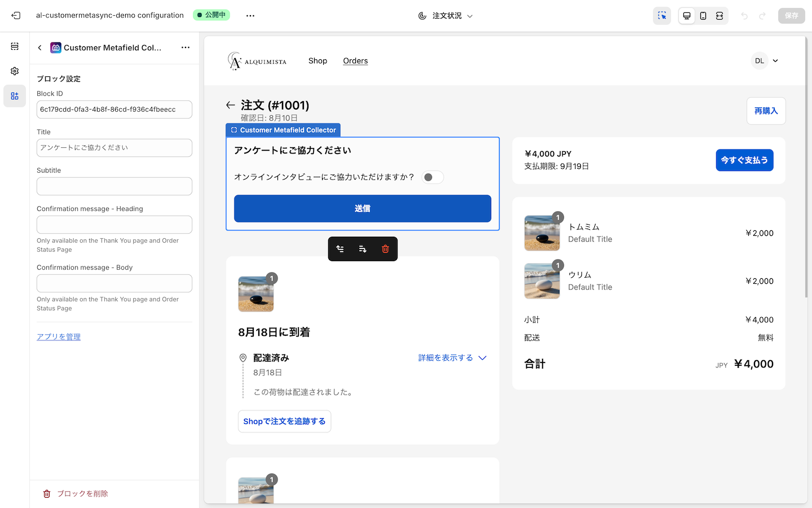The image size is (812, 508).
Task: Delete block using red trash icon in floating toolbar
Action: point(385,249)
